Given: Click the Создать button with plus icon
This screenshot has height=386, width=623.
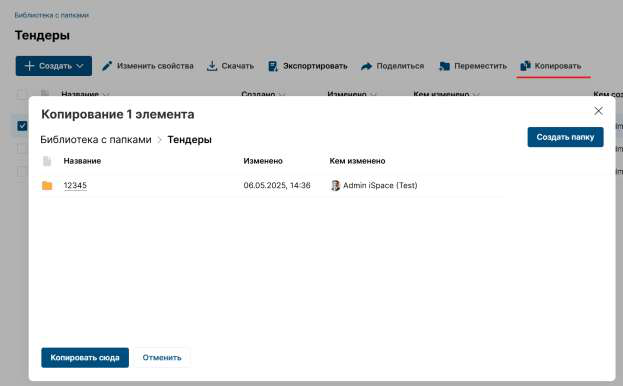Looking at the screenshot, I should click(x=54, y=66).
